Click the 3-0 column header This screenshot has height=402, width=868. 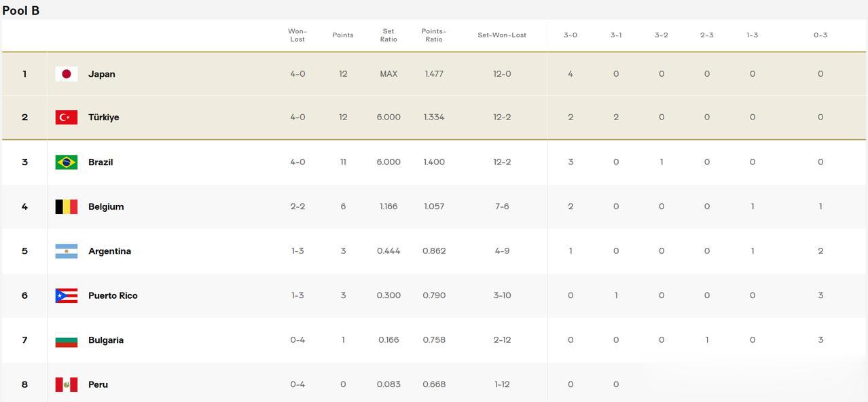(x=571, y=35)
